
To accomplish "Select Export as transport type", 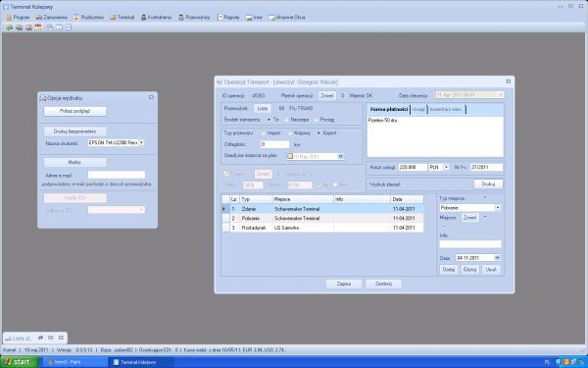I will 318,132.
